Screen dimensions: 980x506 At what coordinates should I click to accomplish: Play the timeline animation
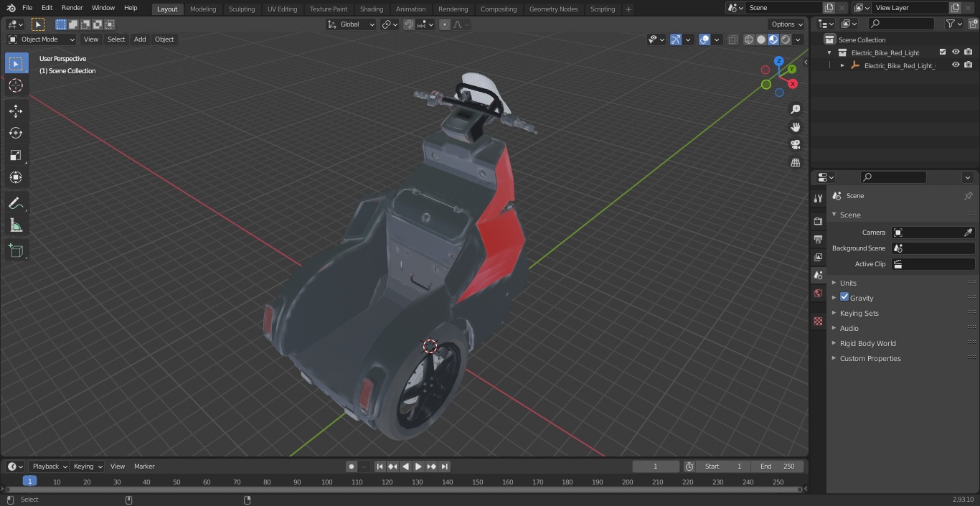[x=418, y=467]
